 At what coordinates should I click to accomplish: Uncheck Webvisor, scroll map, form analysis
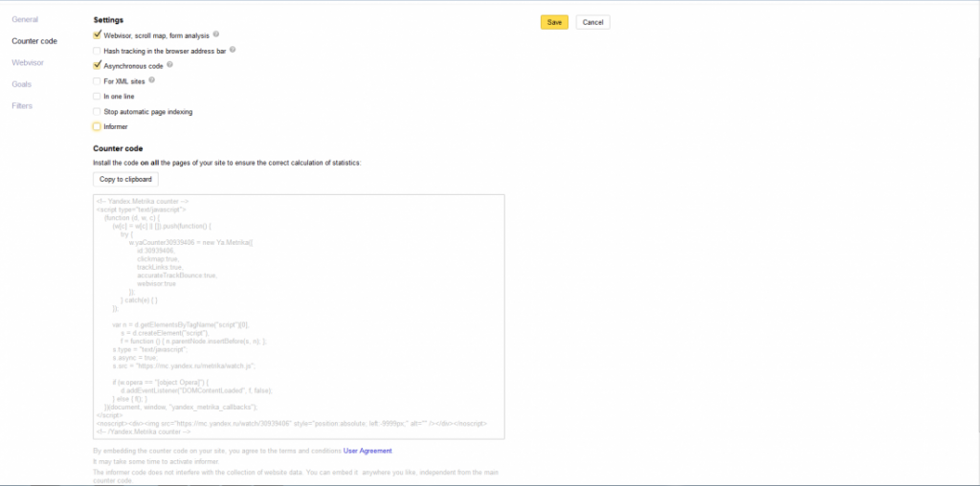click(x=97, y=35)
